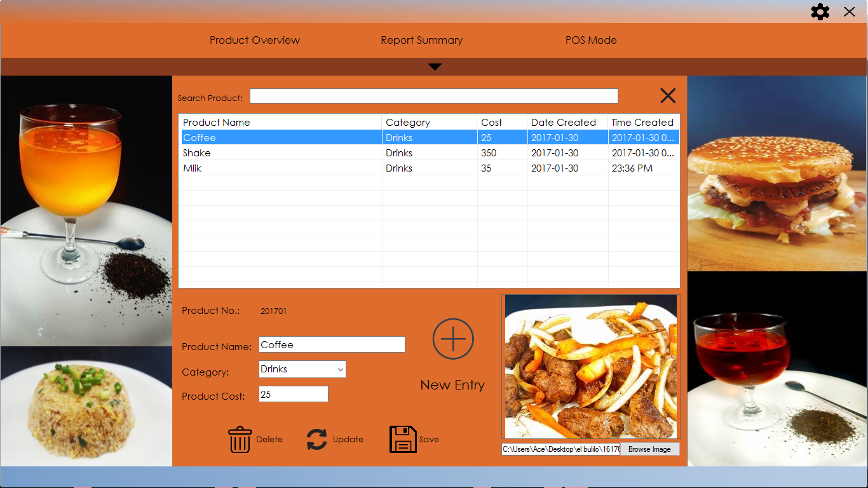
Task: Click the trash can Delete icon
Action: pyautogui.click(x=240, y=440)
